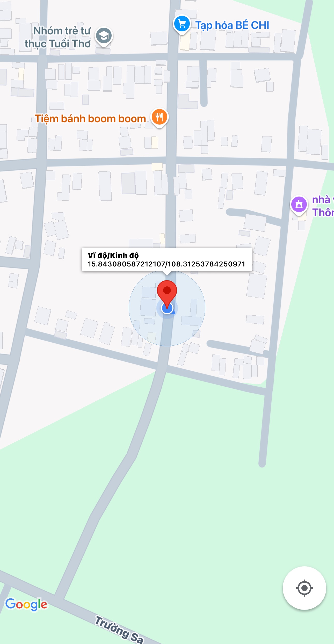The width and height of the screenshot is (334, 644).
Task: Tap the Vĩ độ/Kinh độ info window
Action: (x=167, y=259)
